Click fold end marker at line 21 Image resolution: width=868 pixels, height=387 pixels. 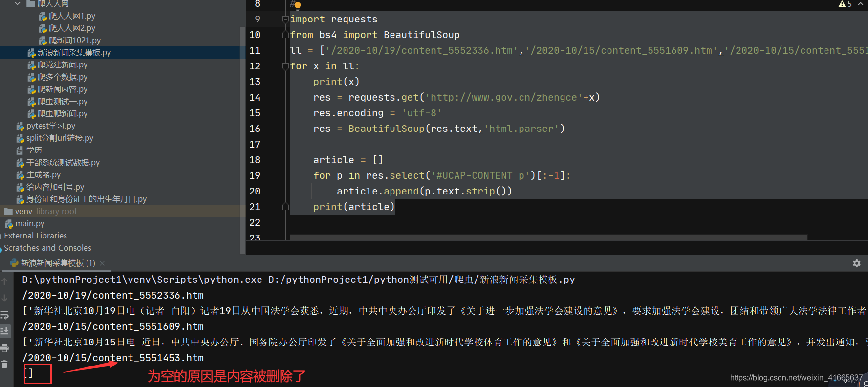click(285, 207)
